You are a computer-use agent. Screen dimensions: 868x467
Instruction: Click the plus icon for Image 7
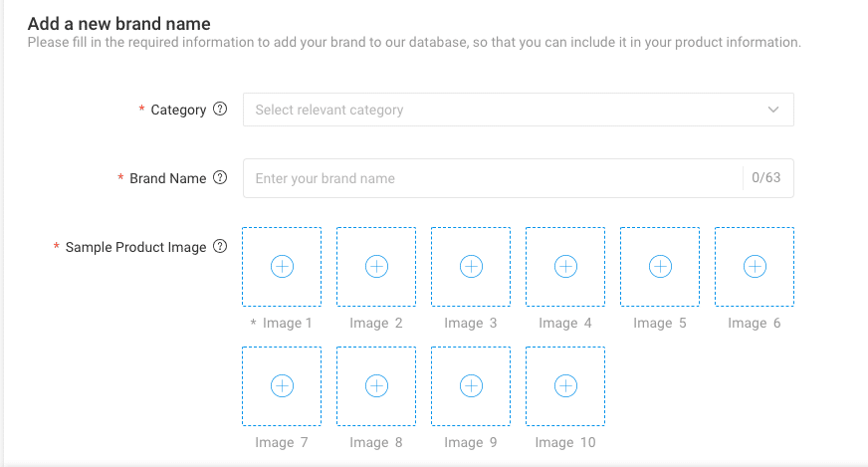(282, 385)
